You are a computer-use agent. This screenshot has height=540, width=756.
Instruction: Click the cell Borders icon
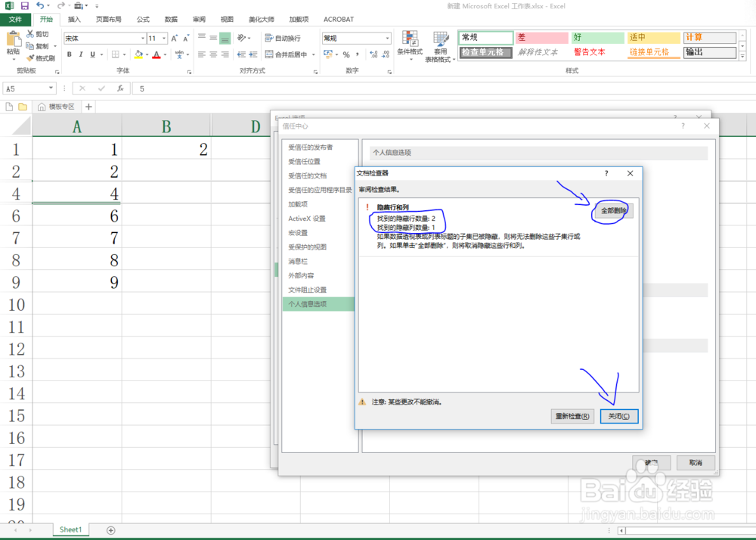115,54
